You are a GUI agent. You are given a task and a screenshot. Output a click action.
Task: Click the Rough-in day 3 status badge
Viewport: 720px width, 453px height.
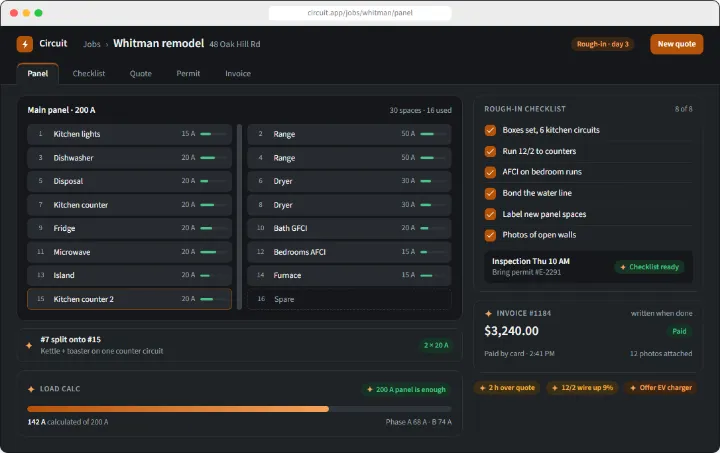pos(602,44)
